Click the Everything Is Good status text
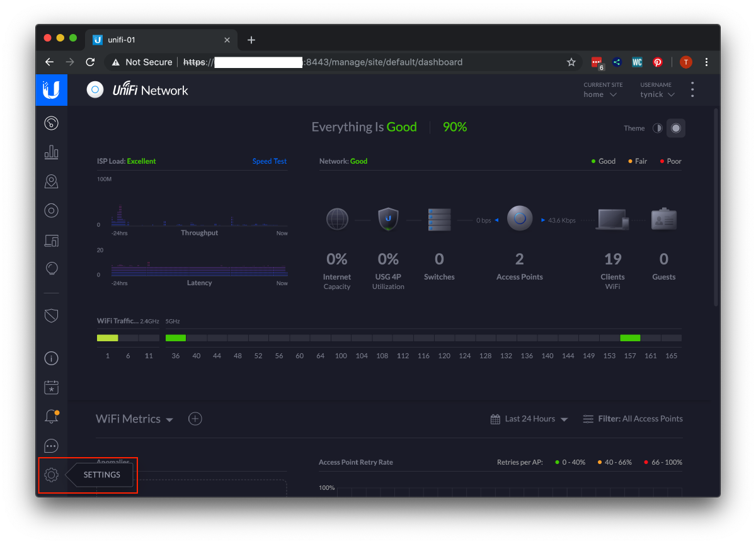The height and width of the screenshot is (544, 756). [x=364, y=127]
